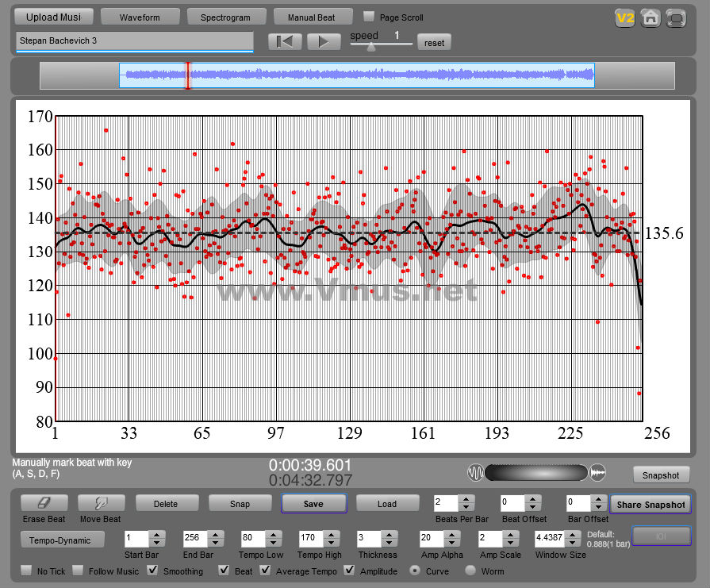The image size is (710, 588).
Task: Start playback with the play button
Action: (x=324, y=42)
